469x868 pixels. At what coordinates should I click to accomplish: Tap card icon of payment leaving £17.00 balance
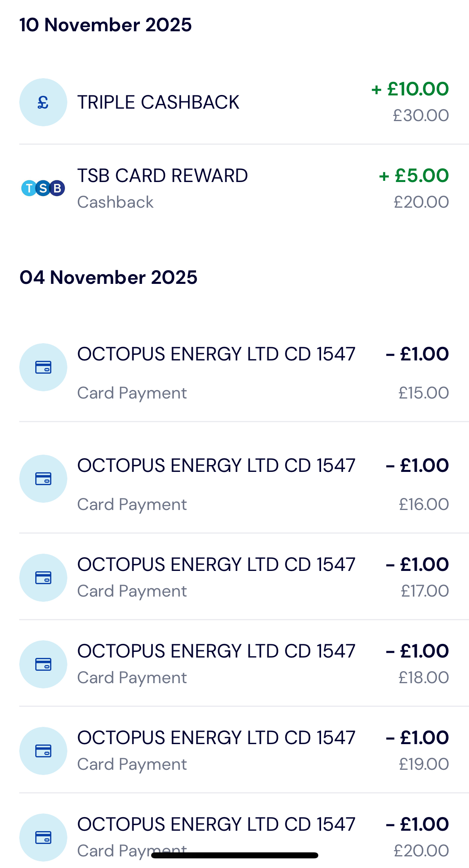43,578
